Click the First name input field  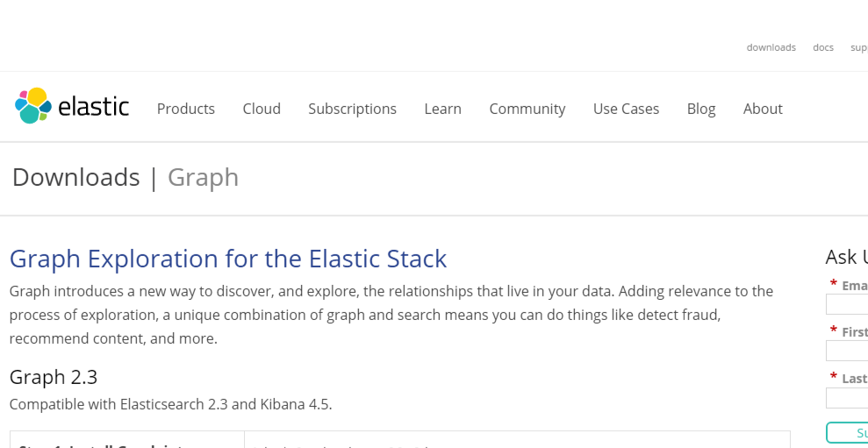coord(847,351)
